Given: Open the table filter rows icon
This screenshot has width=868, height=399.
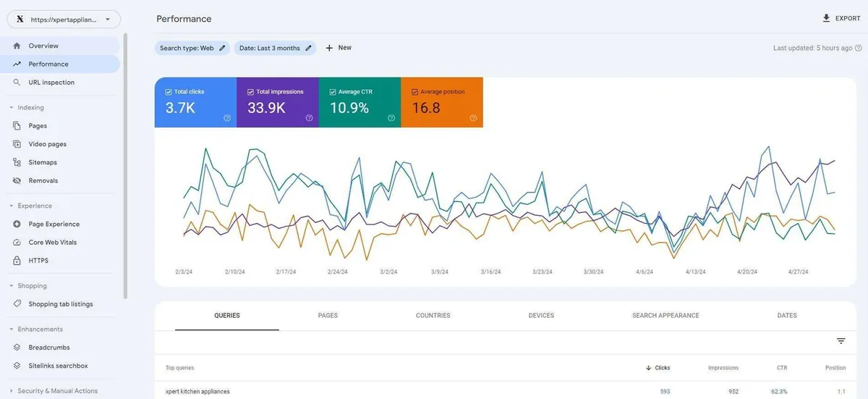Looking at the screenshot, I should point(841,341).
